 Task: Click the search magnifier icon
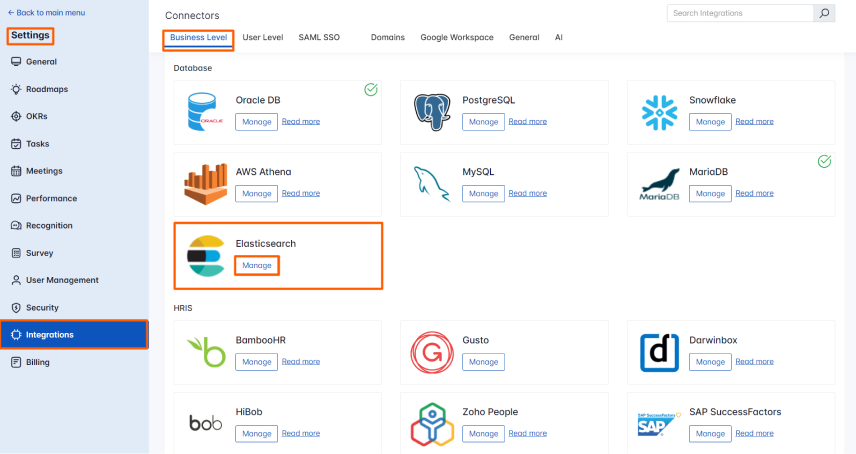pyautogui.click(x=824, y=13)
